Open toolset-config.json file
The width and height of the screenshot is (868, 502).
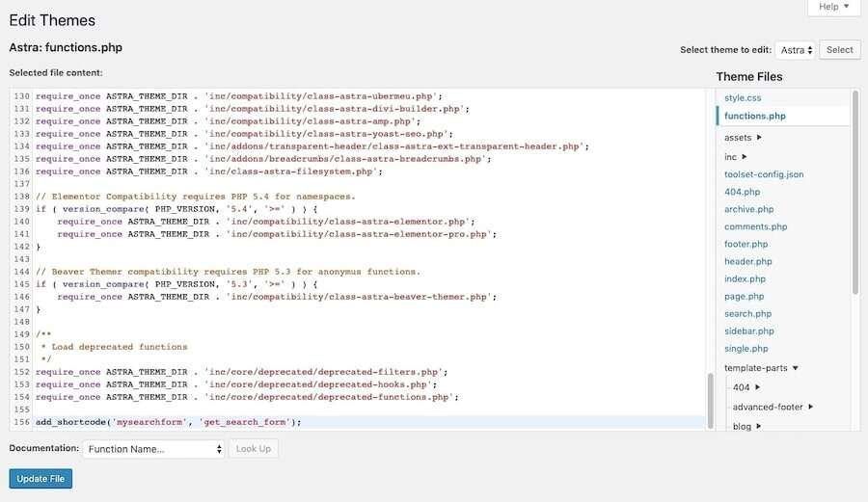pyautogui.click(x=764, y=174)
